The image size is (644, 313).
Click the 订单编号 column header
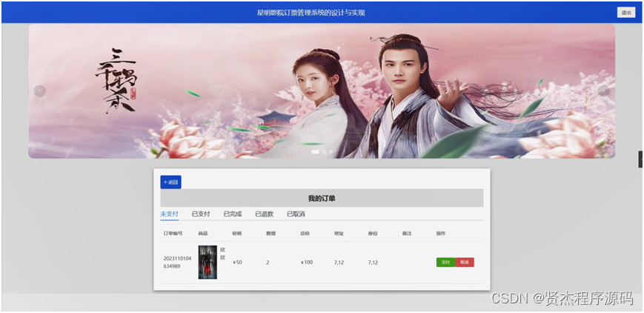(173, 233)
